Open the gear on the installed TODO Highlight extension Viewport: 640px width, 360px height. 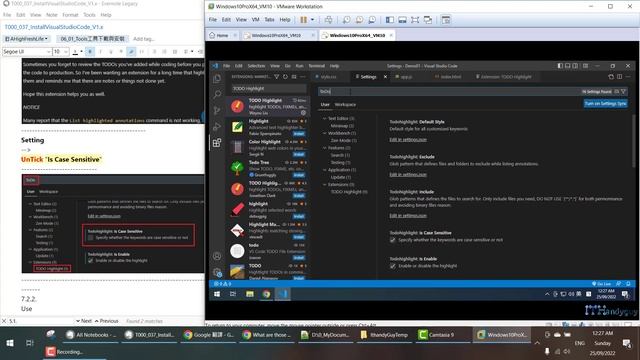click(303, 113)
